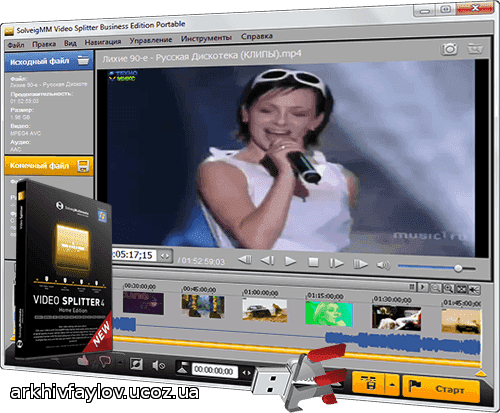This screenshot has width=500, height=413.
Task: Toggle audio mute icon in bottom bar
Action: pos(158,366)
